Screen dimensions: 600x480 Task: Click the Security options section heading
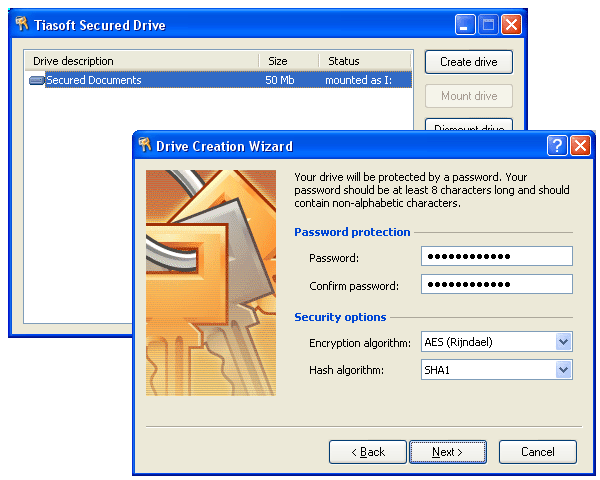pos(340,317)
